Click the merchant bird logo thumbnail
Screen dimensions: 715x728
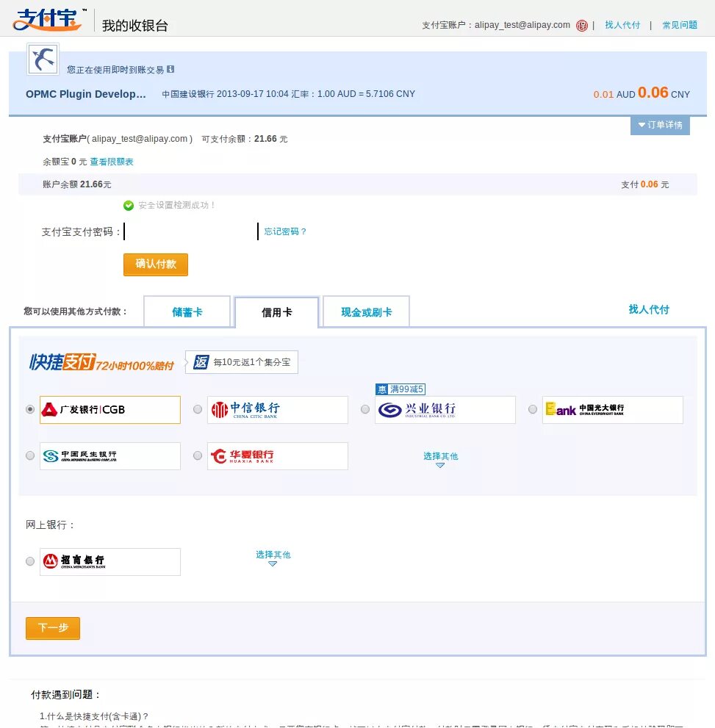(43, 59)
